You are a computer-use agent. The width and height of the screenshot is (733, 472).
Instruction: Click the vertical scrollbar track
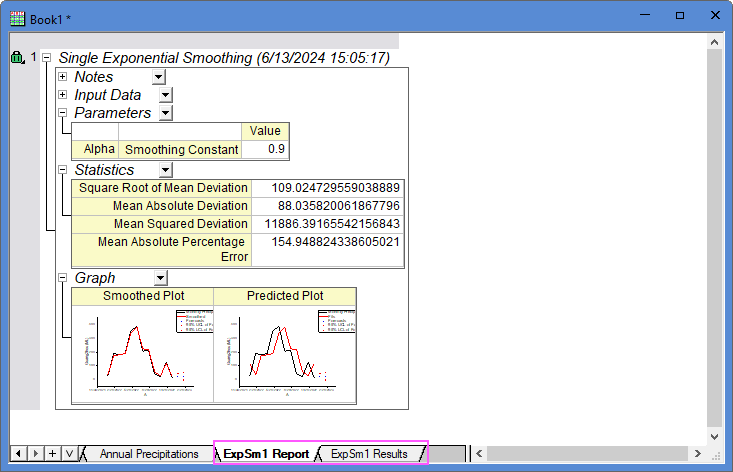714,238
